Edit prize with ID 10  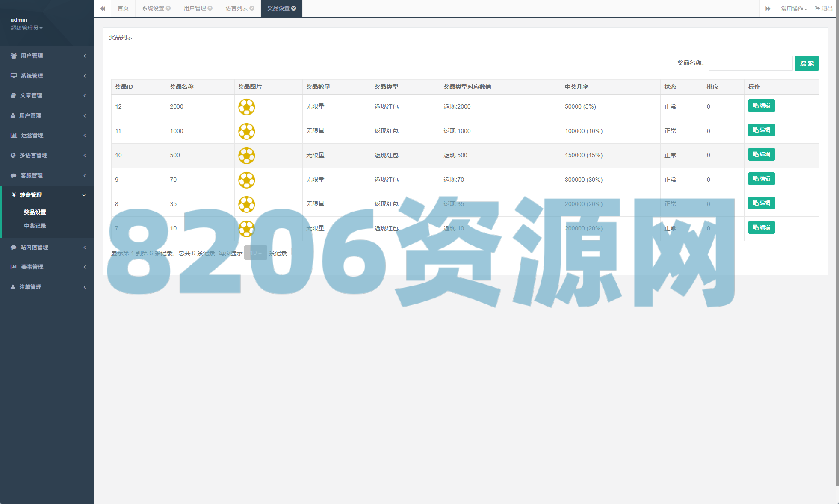[x=761, y=154]
